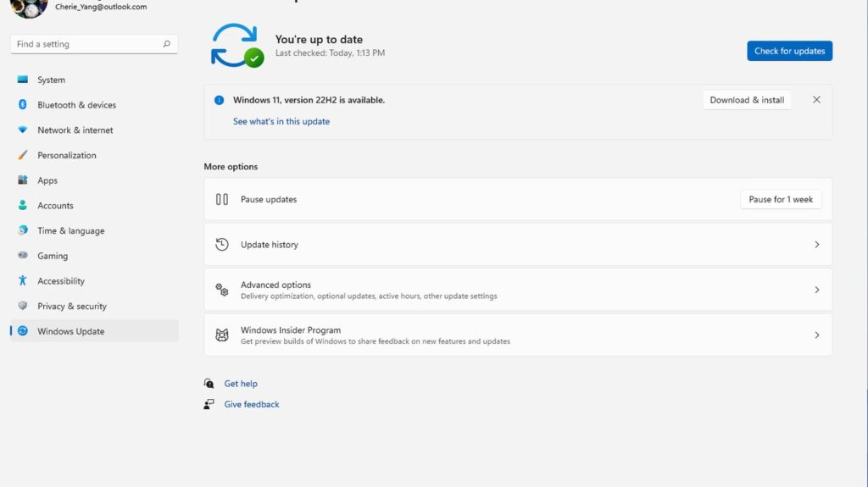The width and height of the screenshot is (868, 487).
Task: Click the Pause updates icon
Action: 222,199
